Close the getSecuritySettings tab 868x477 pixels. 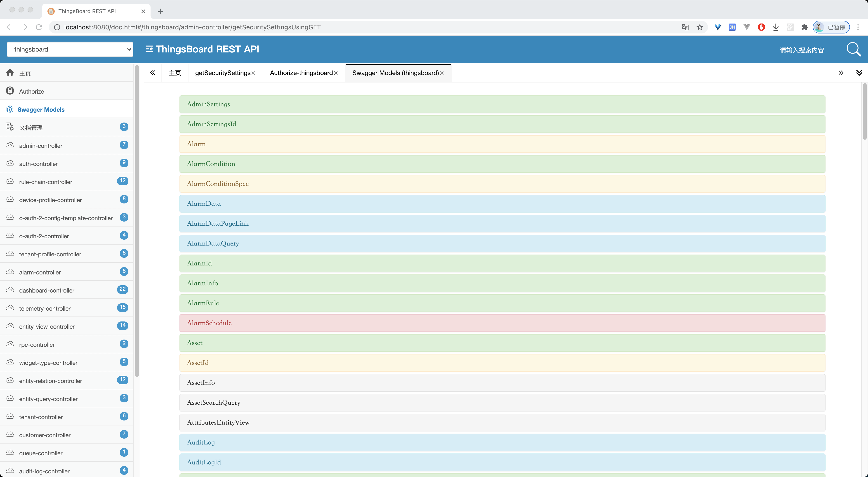253,73
